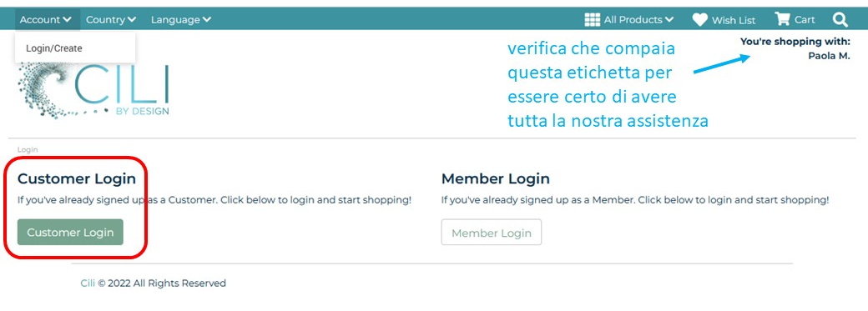
Task: Click the green Customer Login button
Action: (x=70, y=233)
